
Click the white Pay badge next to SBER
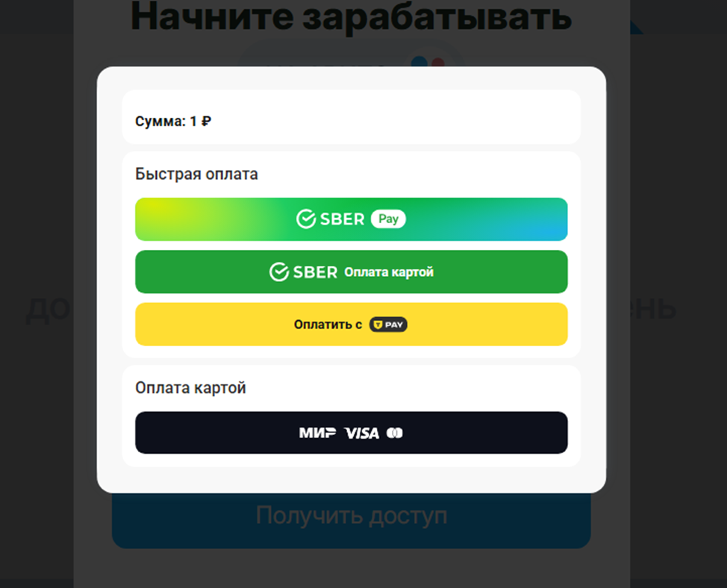(x=388, y=219)
